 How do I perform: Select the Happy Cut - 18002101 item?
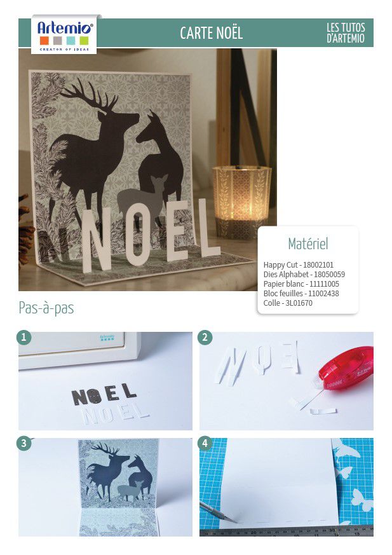point(298,264)
